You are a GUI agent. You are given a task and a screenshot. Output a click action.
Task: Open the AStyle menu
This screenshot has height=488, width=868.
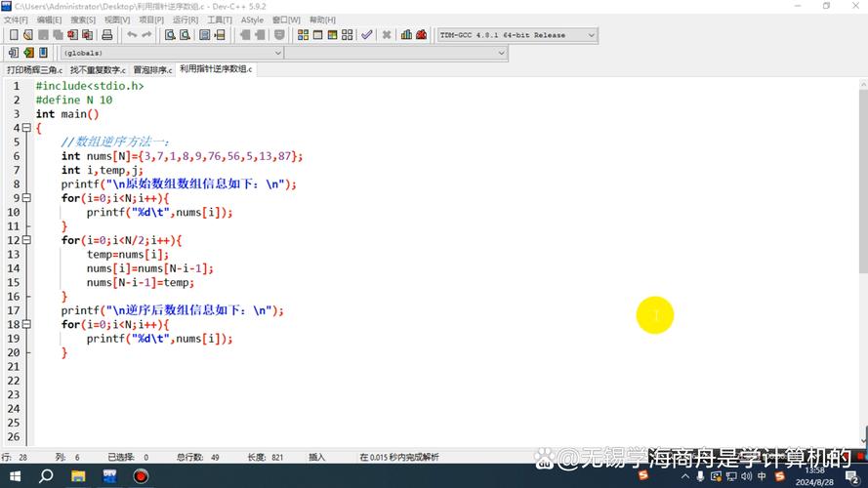click(252, 20)
